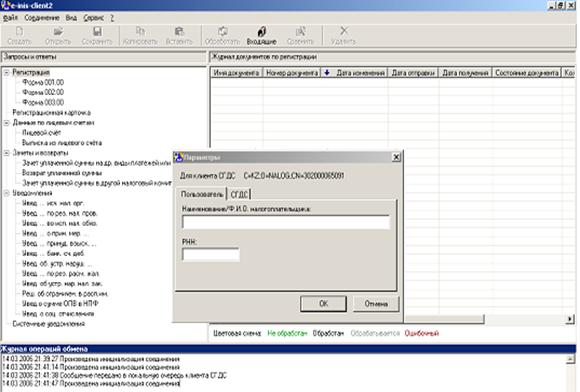Click the Сравнить toolbar icon
This screenshot has width=580, height=392.
point(300,36)
